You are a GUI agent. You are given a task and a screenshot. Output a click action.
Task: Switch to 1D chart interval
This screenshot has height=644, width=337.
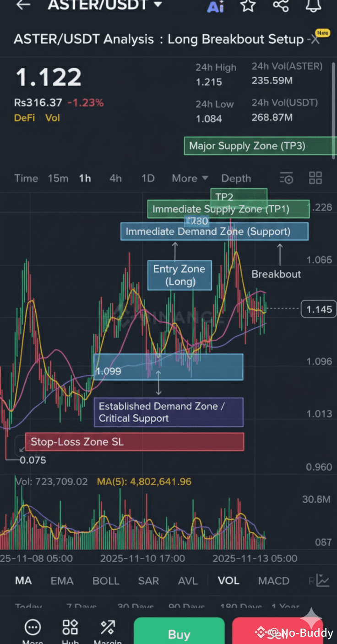[148, 178]
